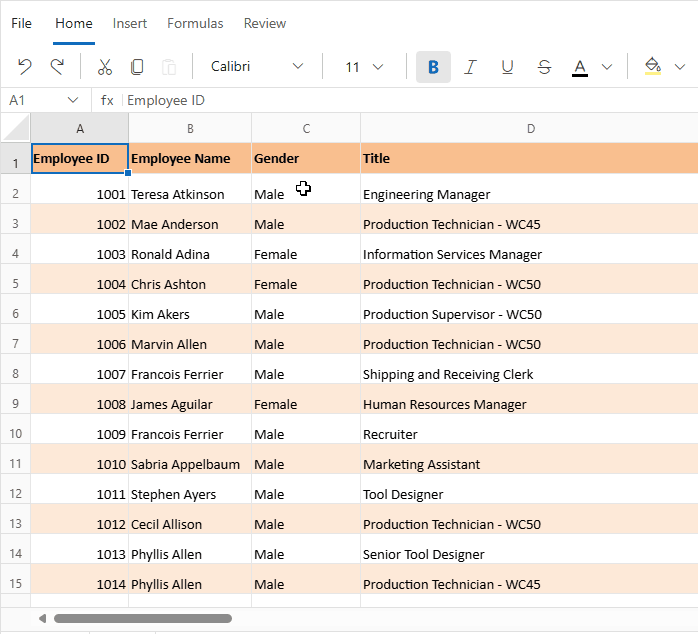Image resolution: width=698 pixels, height=634 pixels.
Task: Toggle Strikethrough formatting
Action: coord(544,67)
